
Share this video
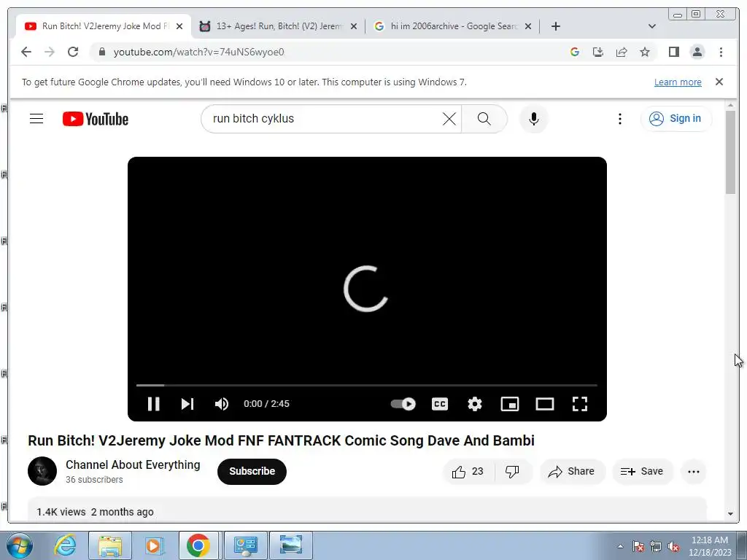pyautogui.click(x=572, y=472)
